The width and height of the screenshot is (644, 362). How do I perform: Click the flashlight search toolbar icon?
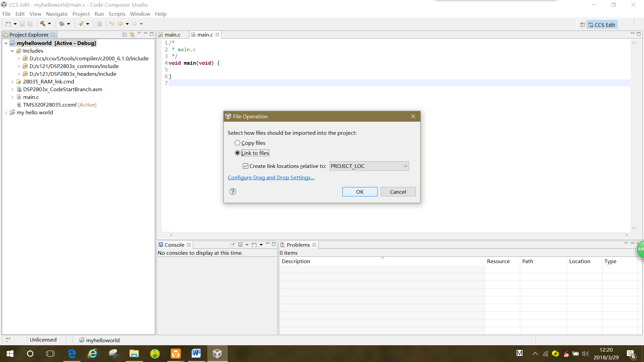pos(81,24)
